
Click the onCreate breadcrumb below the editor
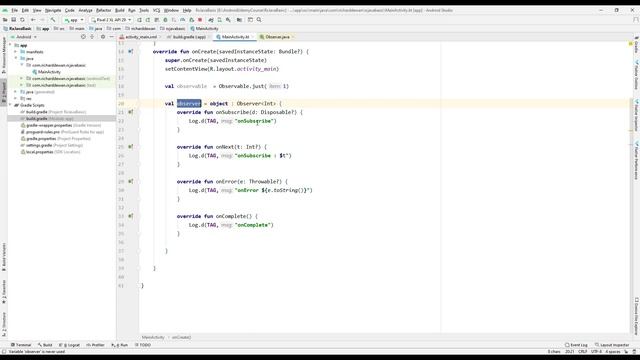click(x=181, y=337)
